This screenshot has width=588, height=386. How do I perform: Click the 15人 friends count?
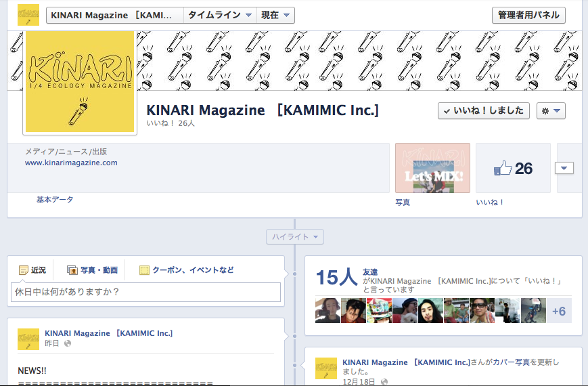[x=336, y=278]
